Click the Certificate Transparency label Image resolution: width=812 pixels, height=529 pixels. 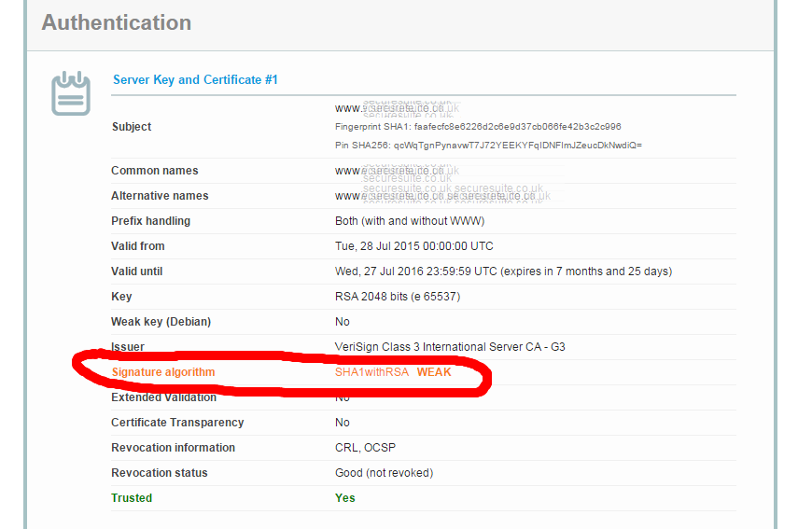coord(177,423)
